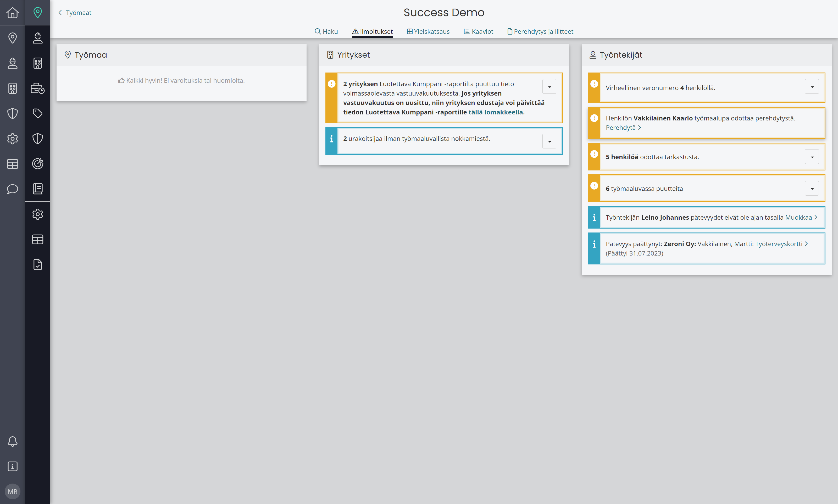Switch to the Haku tab
The width and height of the screenshot is (838, 504).
[x=326, y=32]
